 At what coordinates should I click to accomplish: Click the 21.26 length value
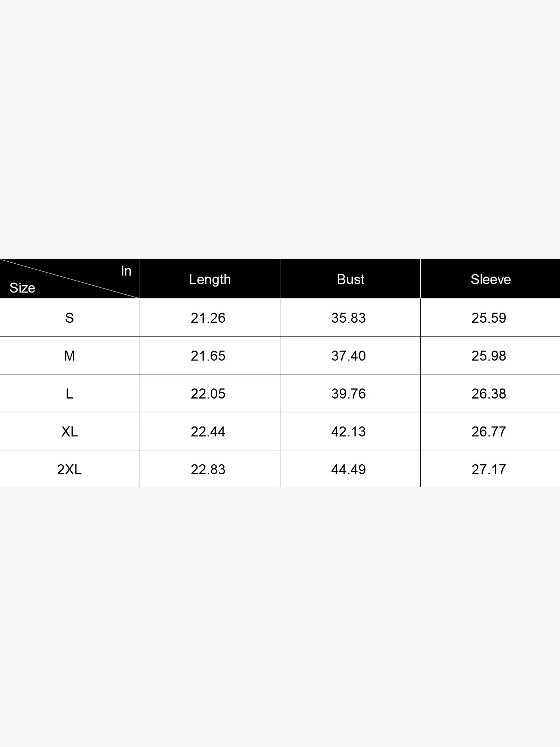[208, 318]
